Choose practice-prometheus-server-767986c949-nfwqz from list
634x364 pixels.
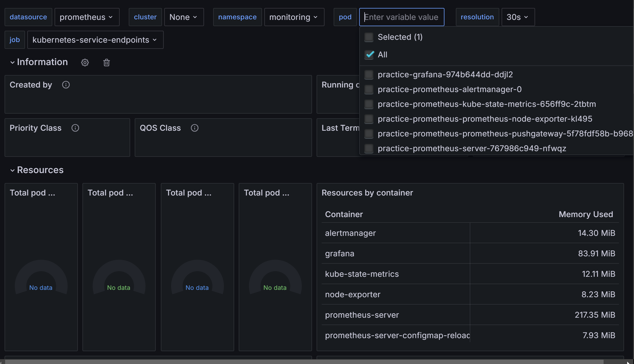click(472, 148)
